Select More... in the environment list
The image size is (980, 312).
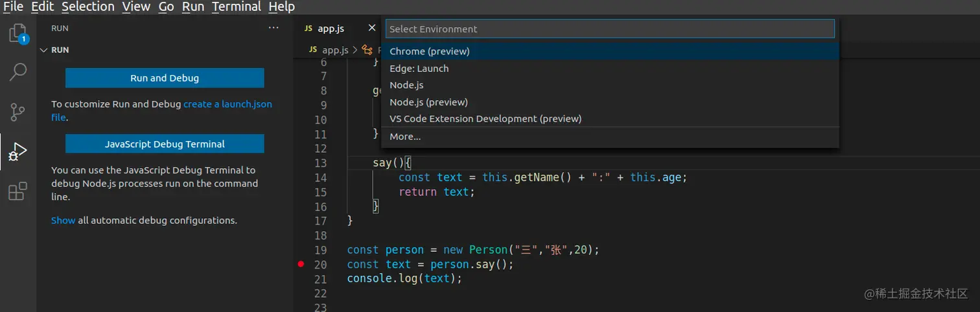click(611, 137)
